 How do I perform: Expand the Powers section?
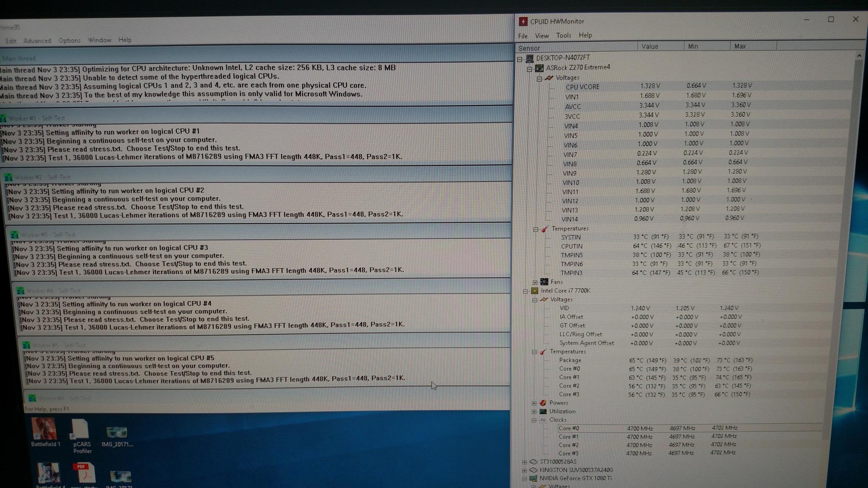tap(534, 403)
